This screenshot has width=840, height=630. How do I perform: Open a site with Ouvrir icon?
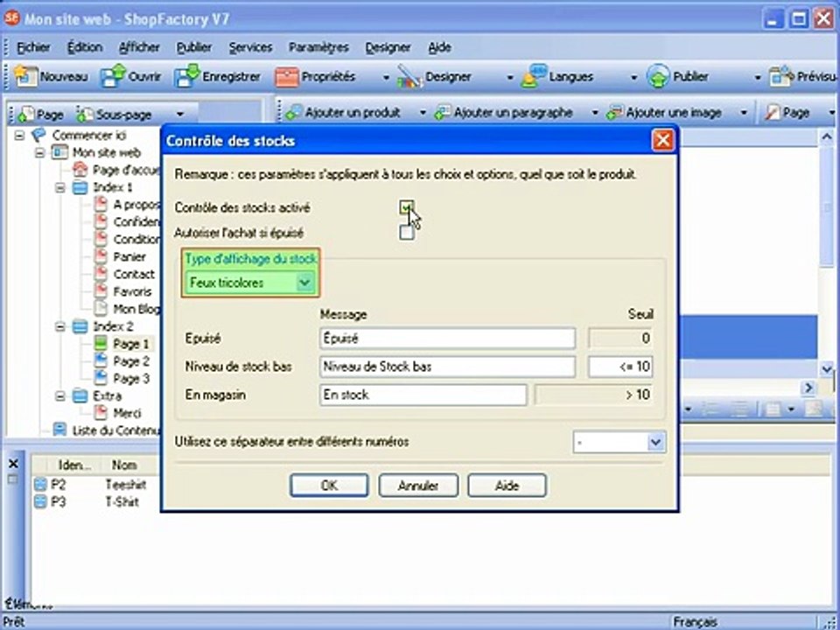pos(113,77)
